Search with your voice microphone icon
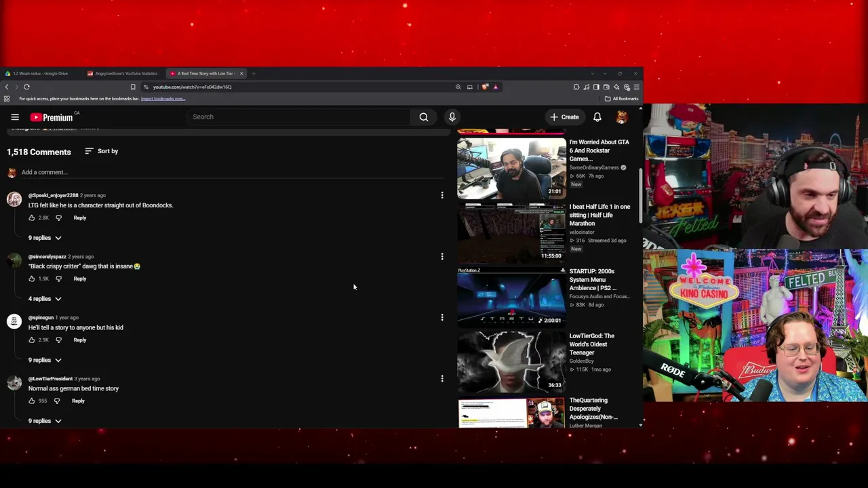Viewport: 868px width, 488px height. pos(452,117)
